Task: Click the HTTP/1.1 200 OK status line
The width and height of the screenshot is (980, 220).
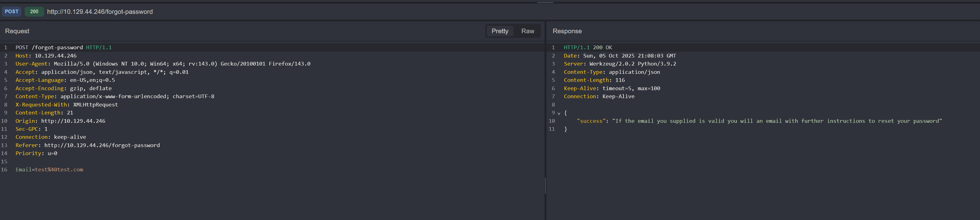Action: 587,47
